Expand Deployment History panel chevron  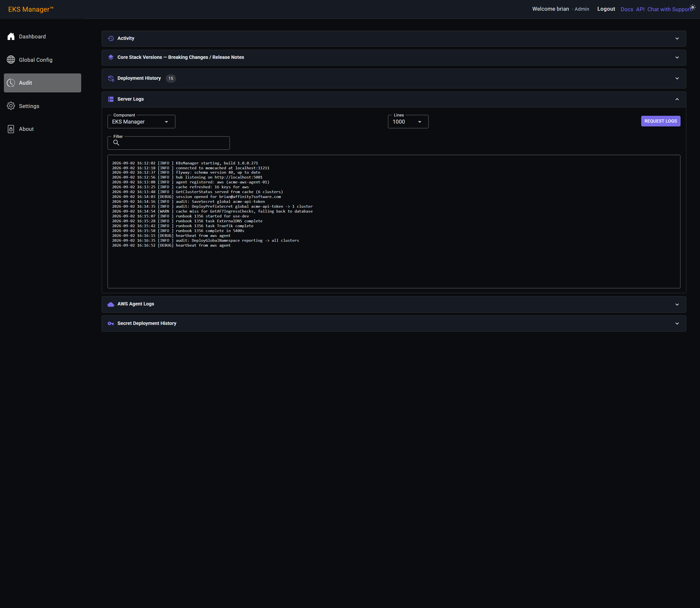tap(677, 78)
